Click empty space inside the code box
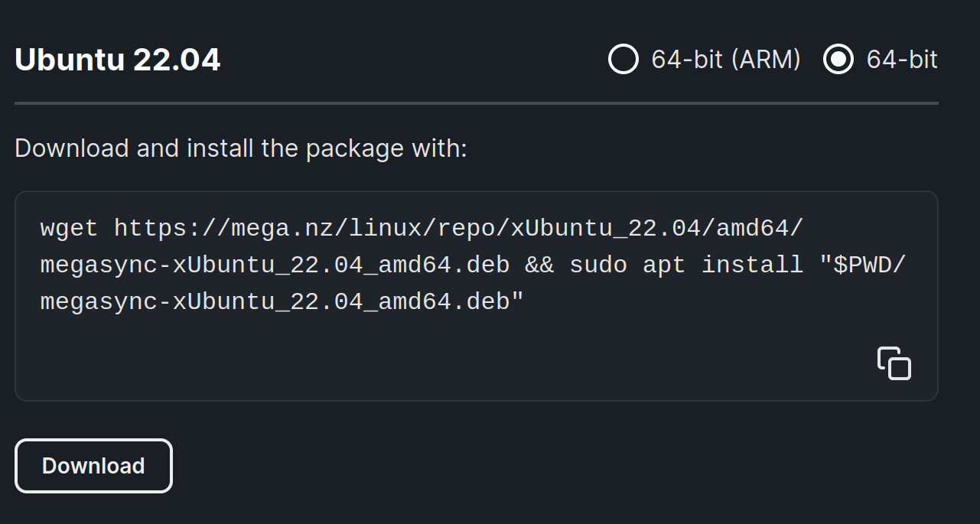Screen dimensions: 980x524 coord(459,360)
